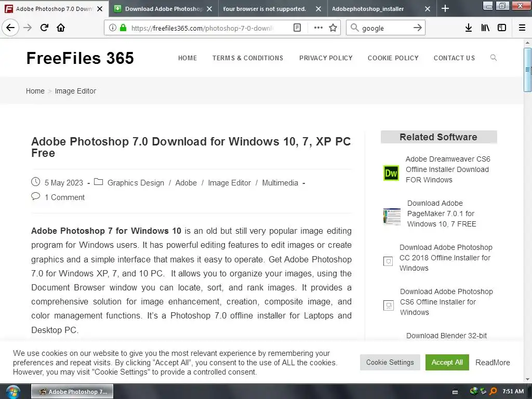Click the vertical scrollbar thumb
Viewport: 532px width, 399px height.
coord(527,70)
